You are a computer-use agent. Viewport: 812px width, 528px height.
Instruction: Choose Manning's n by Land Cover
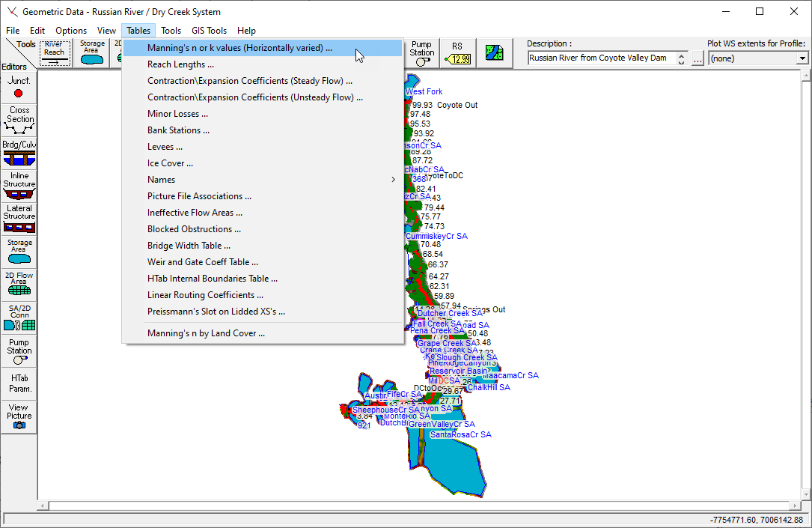(x=263, y=333)
